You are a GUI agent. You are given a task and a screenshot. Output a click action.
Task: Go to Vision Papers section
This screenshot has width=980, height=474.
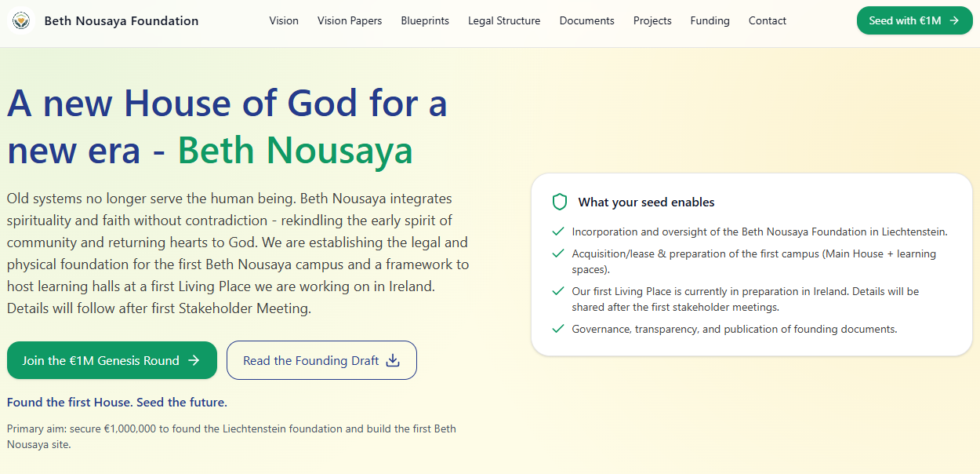350,20
